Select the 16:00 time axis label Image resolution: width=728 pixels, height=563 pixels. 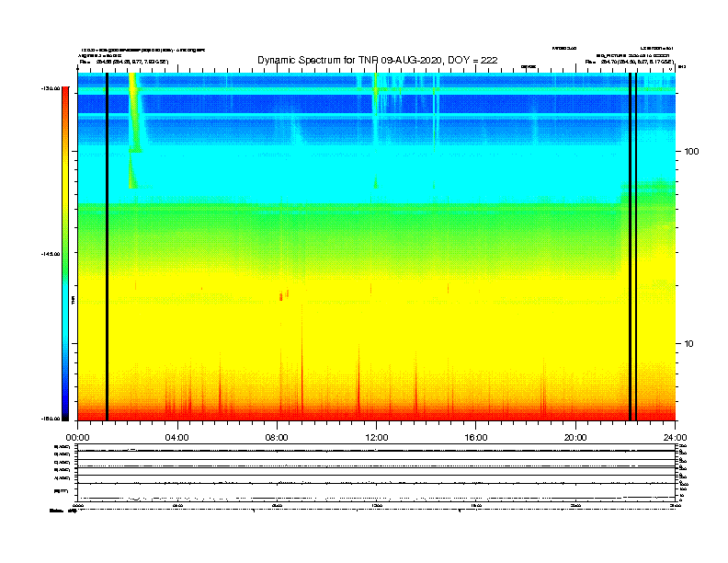pos(476,438)
